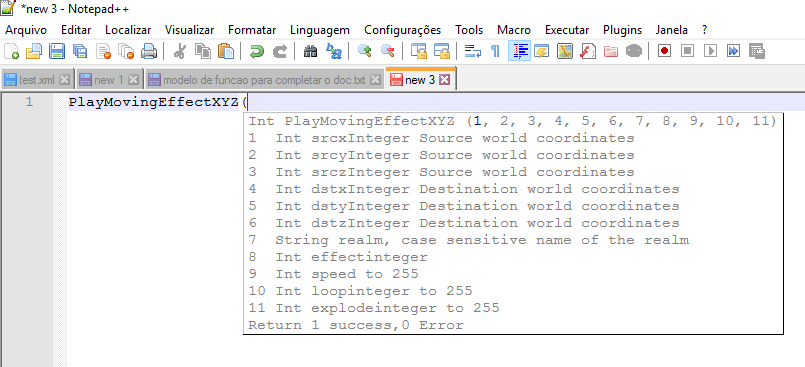This screenshot has height=367, width=805.
Task: Save the current file via floppy icon
Action: tap(56, 51)
